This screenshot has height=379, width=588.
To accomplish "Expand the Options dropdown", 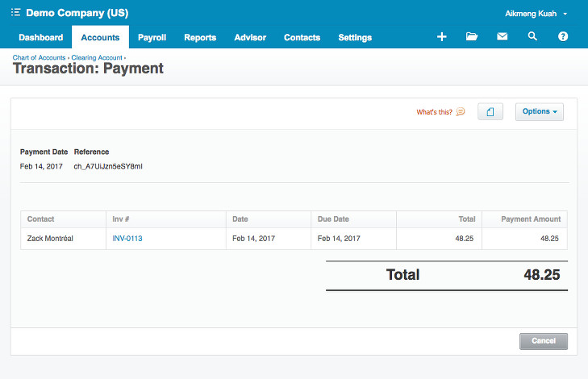I will [x=539, y=112].
